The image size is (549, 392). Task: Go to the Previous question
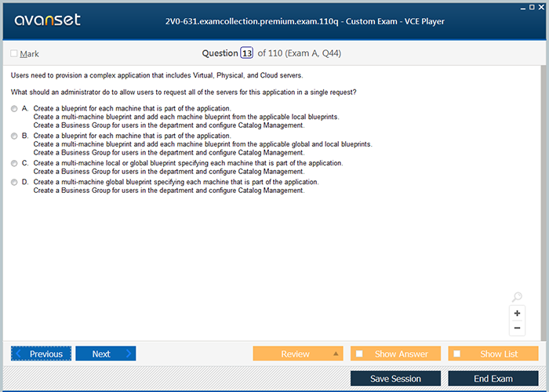point(41,354)
